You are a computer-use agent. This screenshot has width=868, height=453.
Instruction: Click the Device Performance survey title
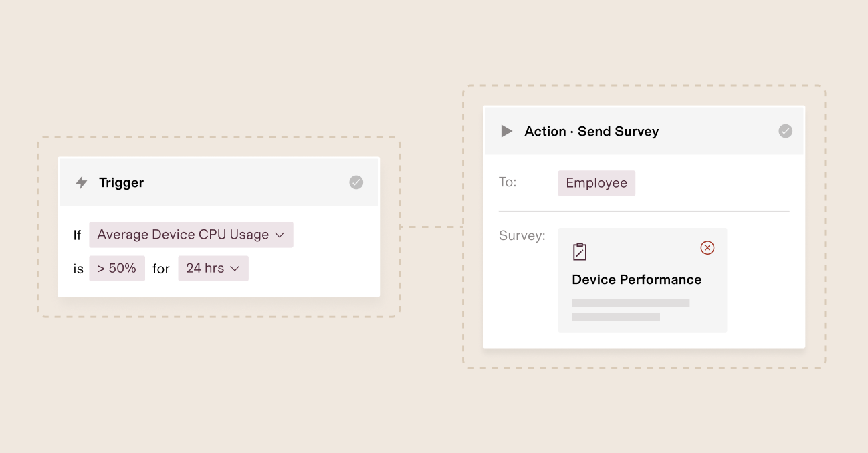636,279
